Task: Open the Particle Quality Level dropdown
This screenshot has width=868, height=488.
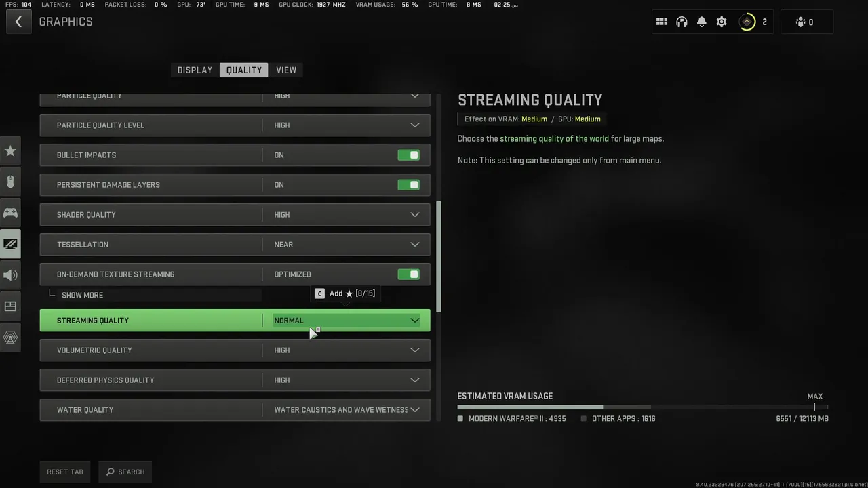Action: 235,125
